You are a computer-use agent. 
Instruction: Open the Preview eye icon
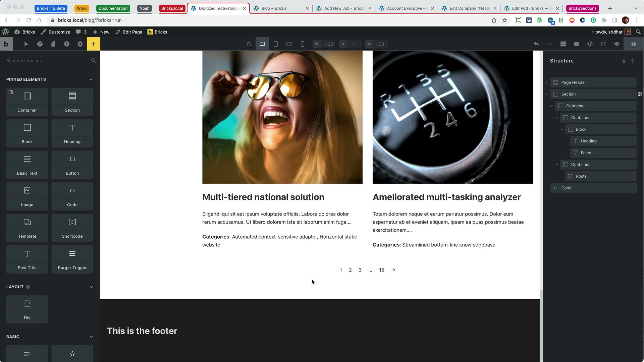point(616,44)
